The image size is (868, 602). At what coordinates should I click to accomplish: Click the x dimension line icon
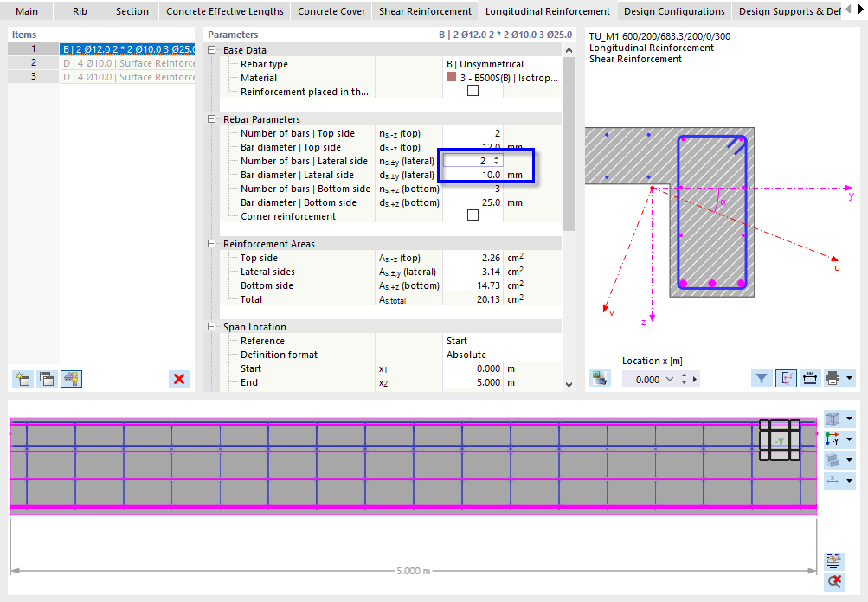click(x=833, y=480)
